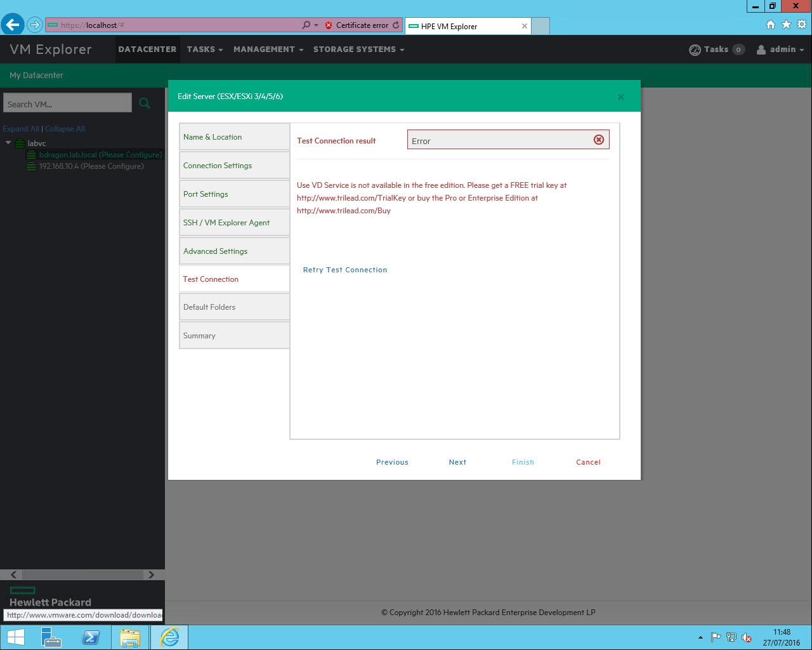Open the TASKS dropdown menu
812x650 pixels.
204,49
